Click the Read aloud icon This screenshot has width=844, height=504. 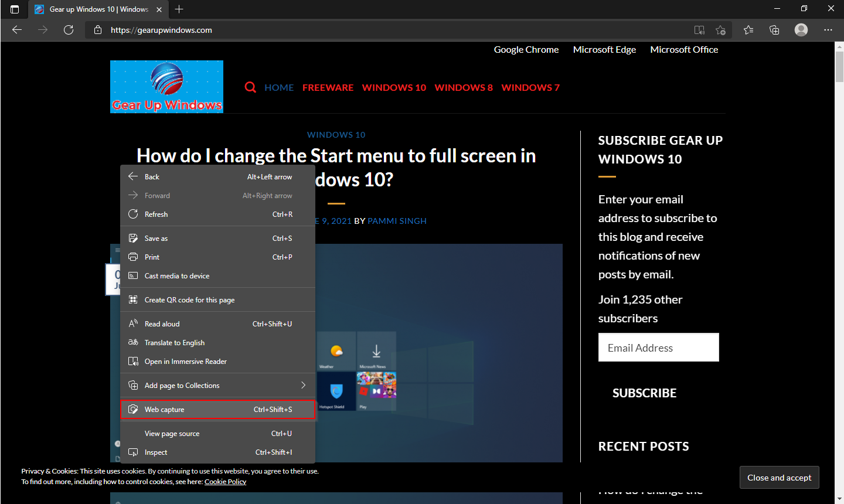tap(133, 324)
